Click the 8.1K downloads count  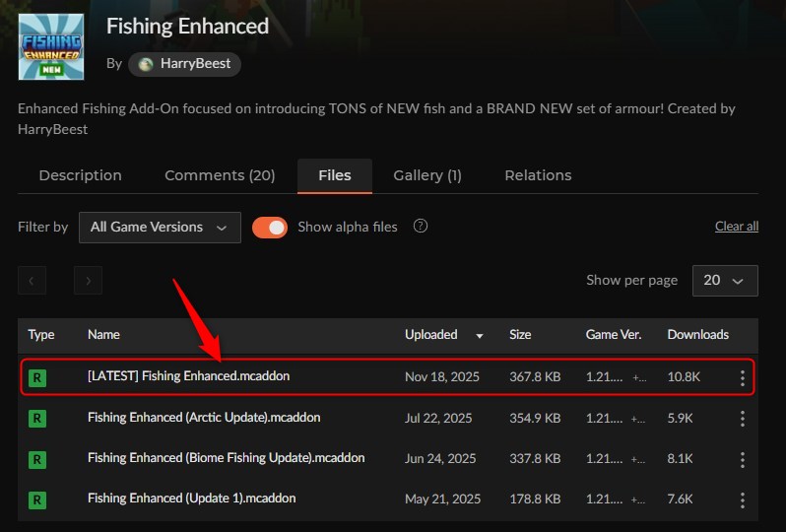[681, 459]
